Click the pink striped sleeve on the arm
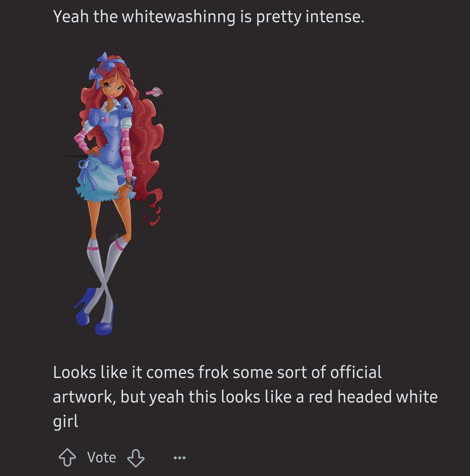470x476 pixels. coord(128,154)
